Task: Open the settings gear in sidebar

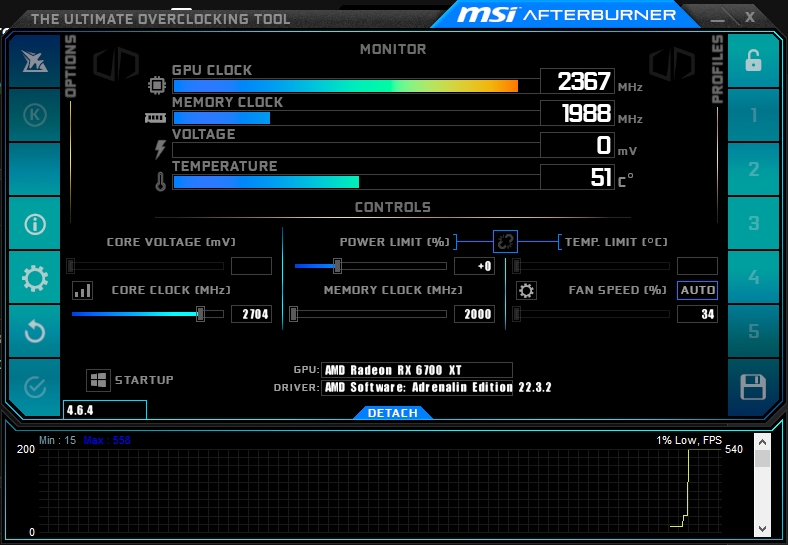Action: (34, 278)
